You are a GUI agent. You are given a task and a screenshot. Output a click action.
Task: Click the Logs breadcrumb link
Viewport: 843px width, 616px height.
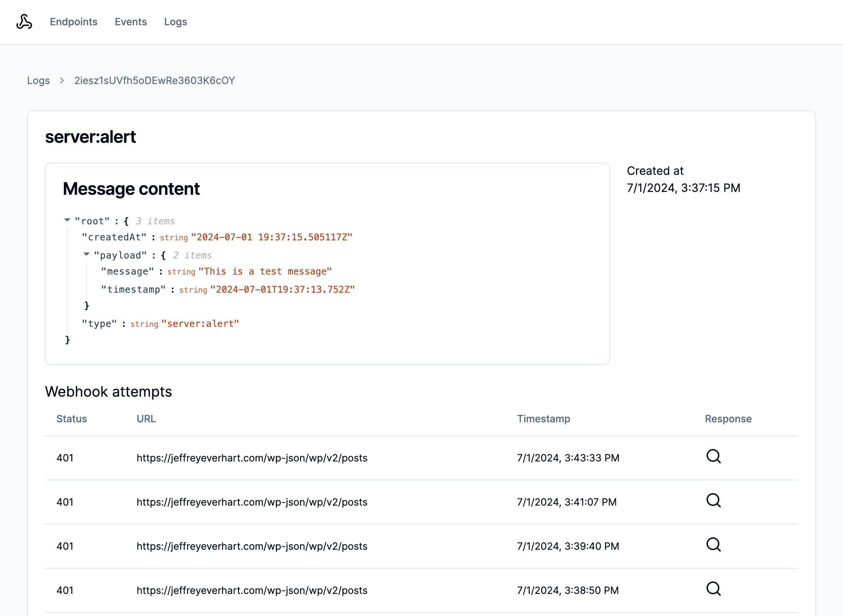click(38, 80)
